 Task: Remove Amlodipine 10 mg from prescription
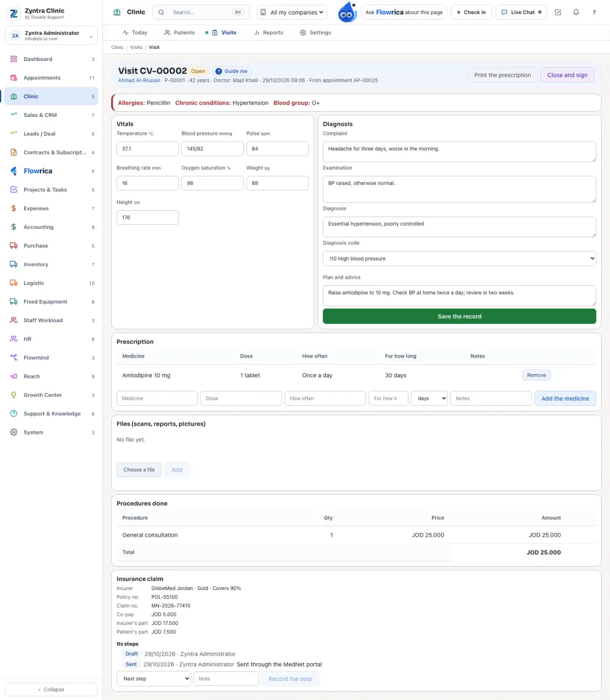coord(536,375)
